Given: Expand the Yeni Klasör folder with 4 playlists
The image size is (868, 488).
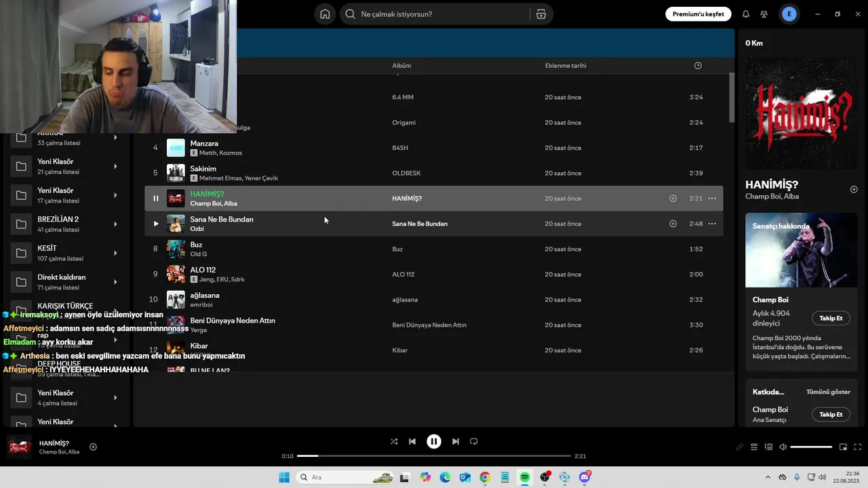Looking at the screenshot, I should (x=115, y=397).
